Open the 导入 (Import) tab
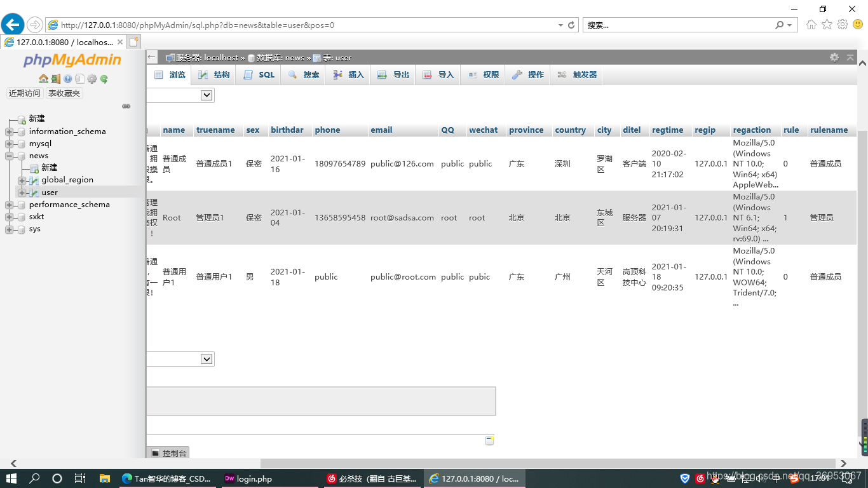868x488 pixels. 438,75
